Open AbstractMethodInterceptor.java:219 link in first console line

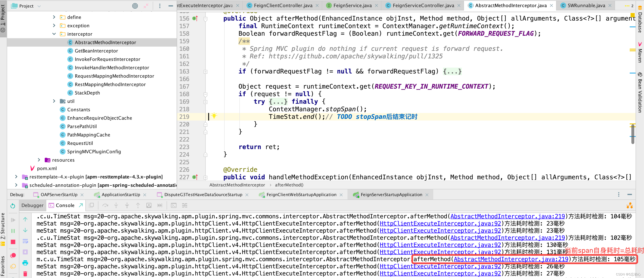pos(507,216)
